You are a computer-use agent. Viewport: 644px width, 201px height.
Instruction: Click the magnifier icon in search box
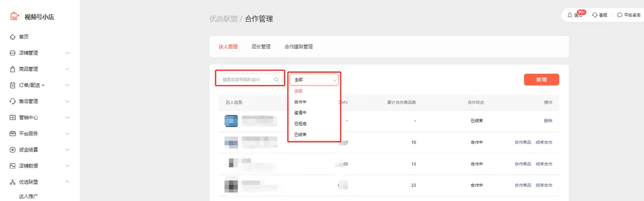276,80
